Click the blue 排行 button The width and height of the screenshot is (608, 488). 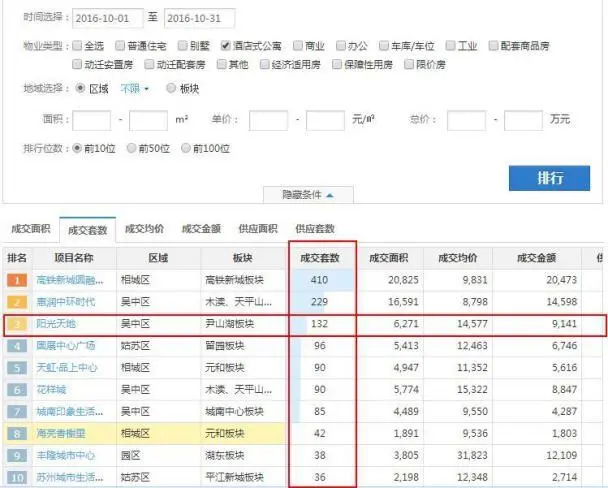point(549,178)
